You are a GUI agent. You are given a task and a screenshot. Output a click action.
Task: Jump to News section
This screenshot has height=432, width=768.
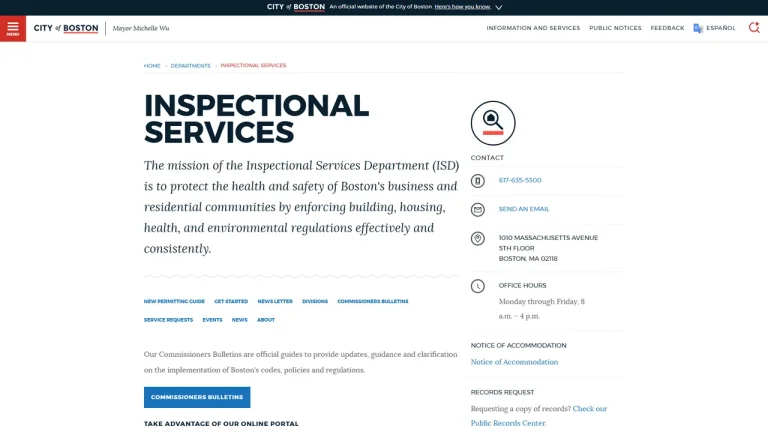click(x=240, y=320)
